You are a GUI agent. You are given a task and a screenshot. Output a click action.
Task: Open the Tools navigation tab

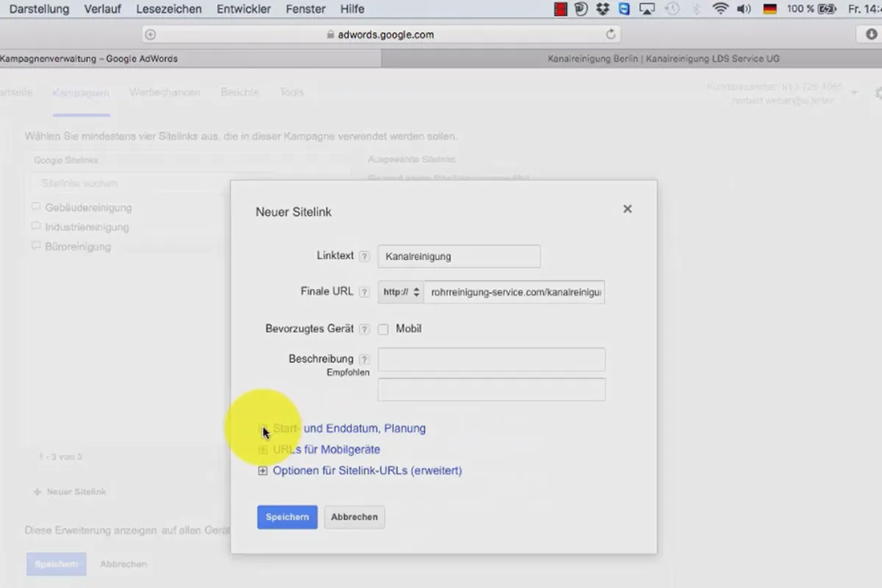(291, 93)
